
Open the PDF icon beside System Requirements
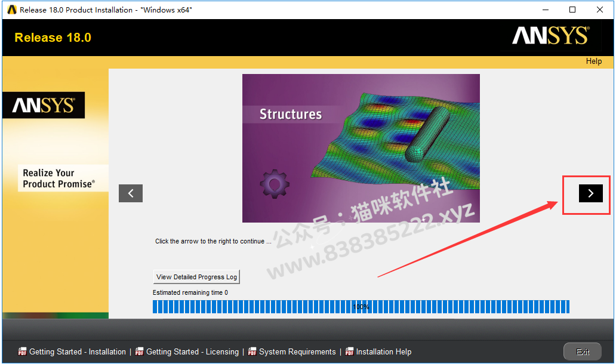252,351
